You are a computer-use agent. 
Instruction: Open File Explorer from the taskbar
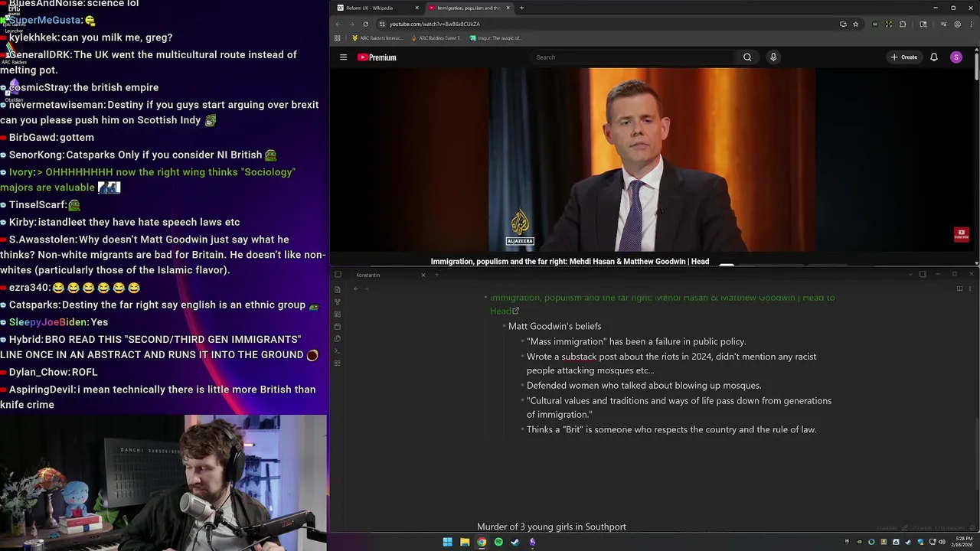pyautogui.click(x=465, y=542)
